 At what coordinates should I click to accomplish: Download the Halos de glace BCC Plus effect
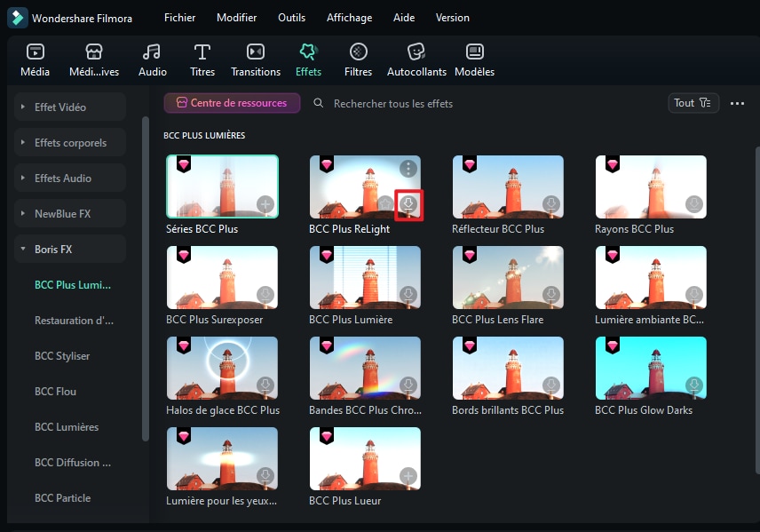click(x=265, y=385)
